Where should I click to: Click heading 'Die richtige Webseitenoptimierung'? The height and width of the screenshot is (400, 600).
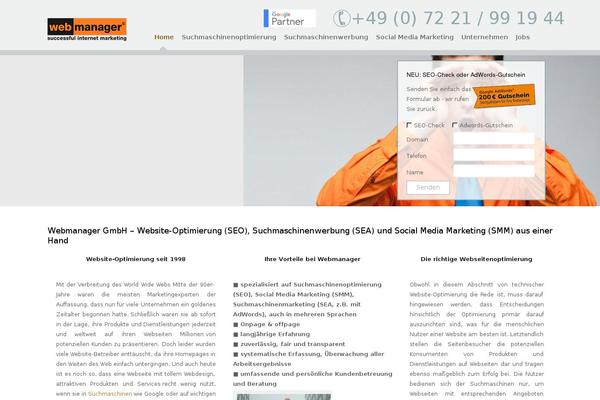[476, 259]
